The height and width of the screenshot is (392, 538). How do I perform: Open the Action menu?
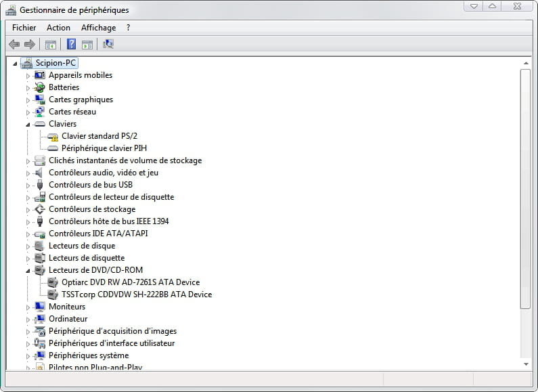coord(58,28)
